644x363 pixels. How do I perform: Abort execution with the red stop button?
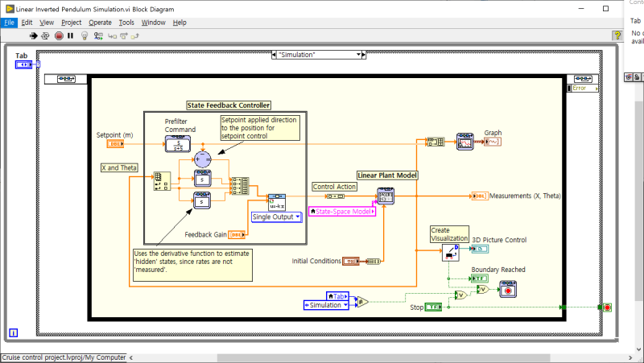pos(59,36)
